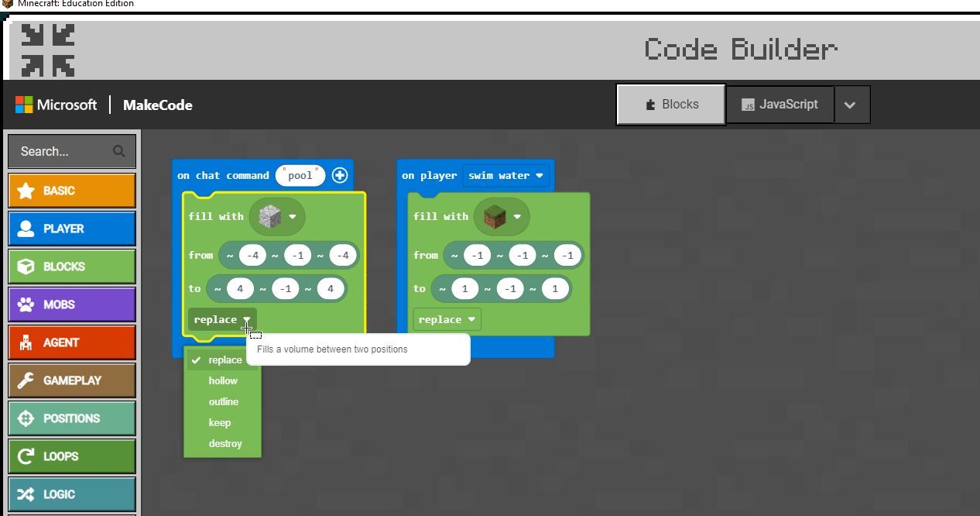Open the Mobs category with paw icon

click(72, 304)
